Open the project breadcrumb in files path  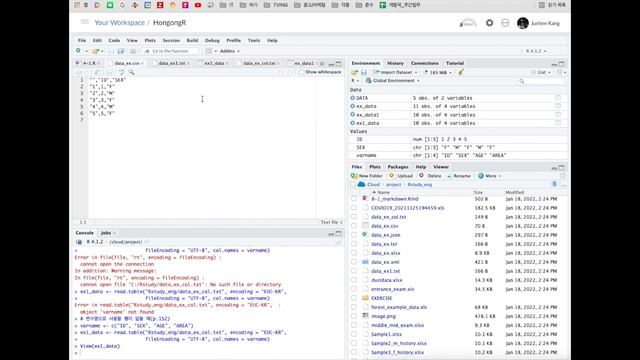[x=393, y=184]
